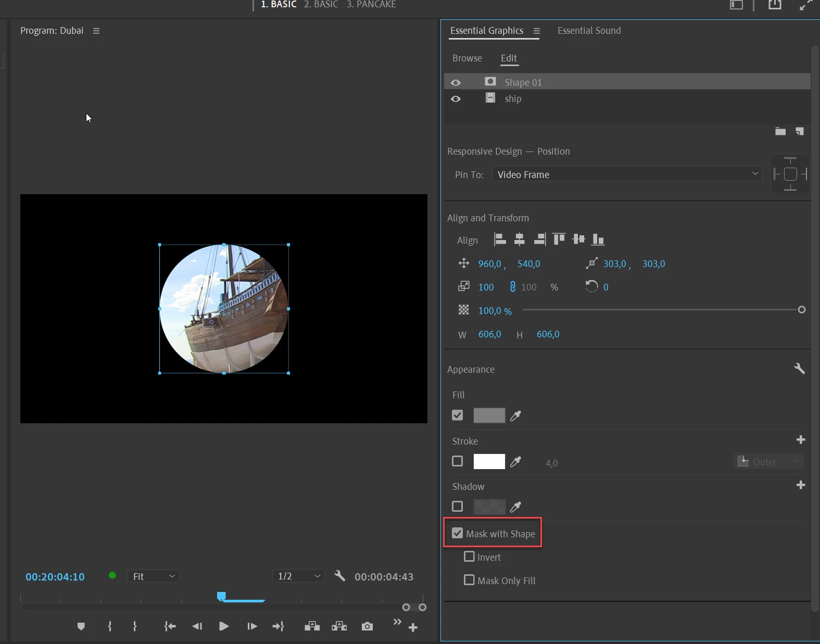The width and height of the screenshot is (820, 644).
Task: Open the 1/2 playback resolution dropdown
Action: (299, 576)
